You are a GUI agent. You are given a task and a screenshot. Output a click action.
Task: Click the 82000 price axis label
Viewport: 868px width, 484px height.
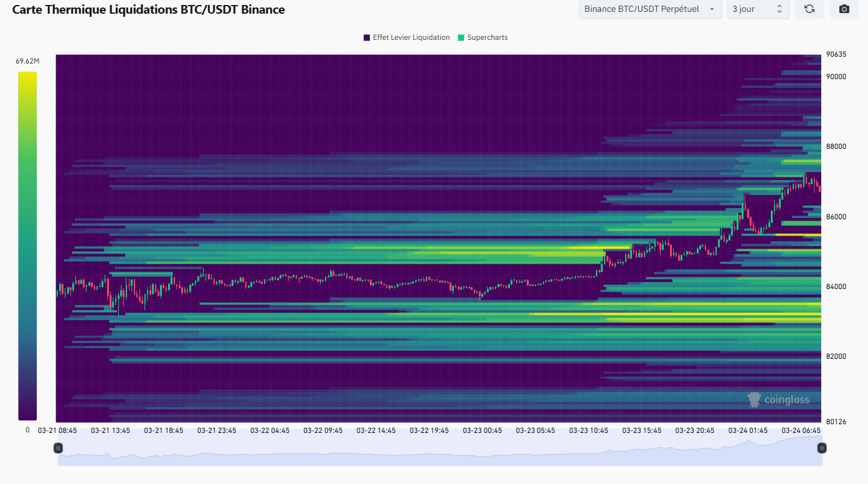click(836, 356)
